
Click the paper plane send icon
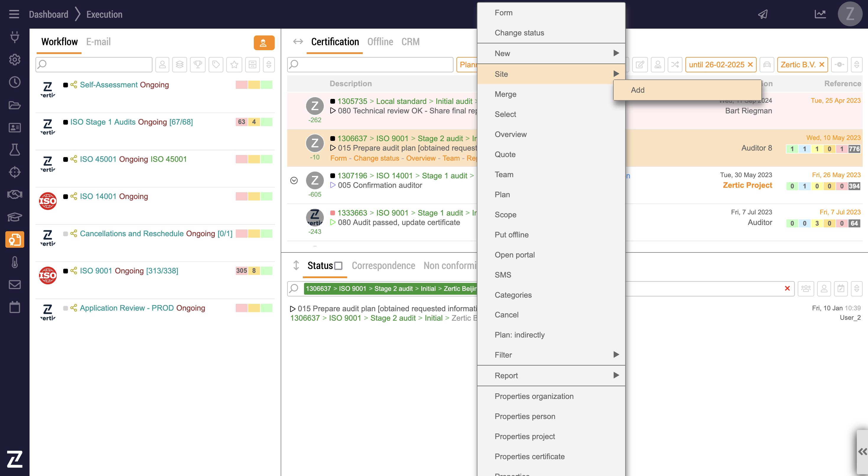763,14
